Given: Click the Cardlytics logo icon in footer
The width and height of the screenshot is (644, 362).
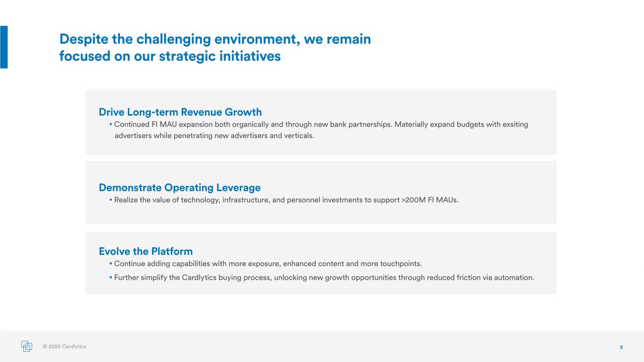Looking at the screenshot, I should (x=27, y=346).
